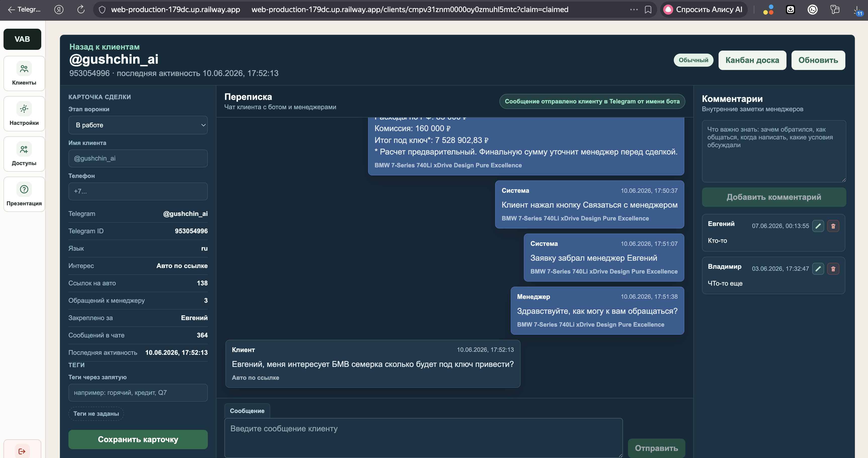
Task: Click Обращений к менеджеру value 3
Action: 206,300
